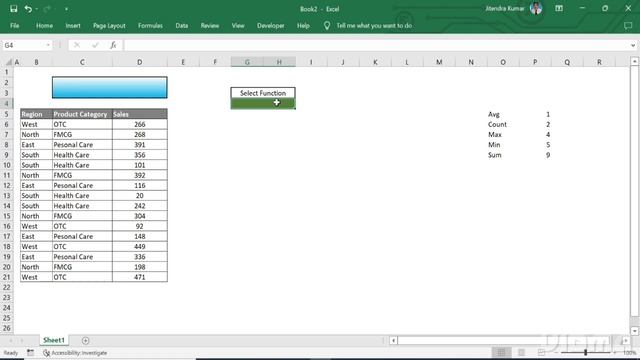
Task: Click the Count label in the function list
Action: coord(497,124)
